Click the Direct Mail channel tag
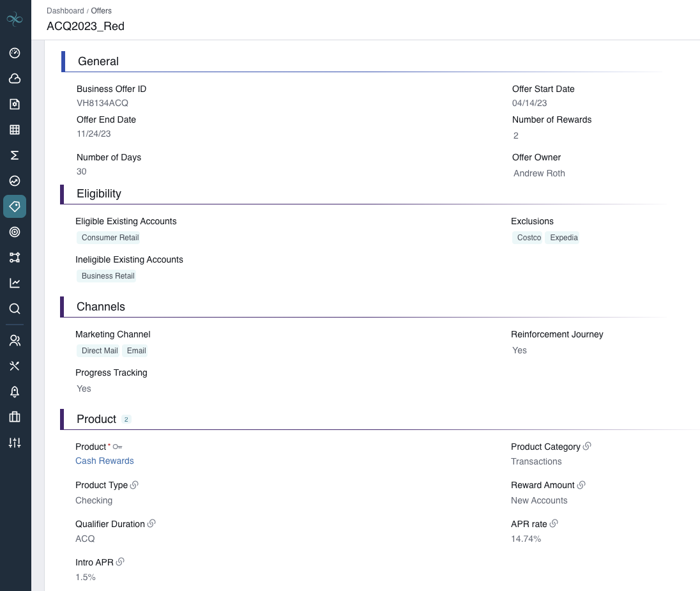The height and width of the screenshot is (591, 700). click(x=100, y=351)
